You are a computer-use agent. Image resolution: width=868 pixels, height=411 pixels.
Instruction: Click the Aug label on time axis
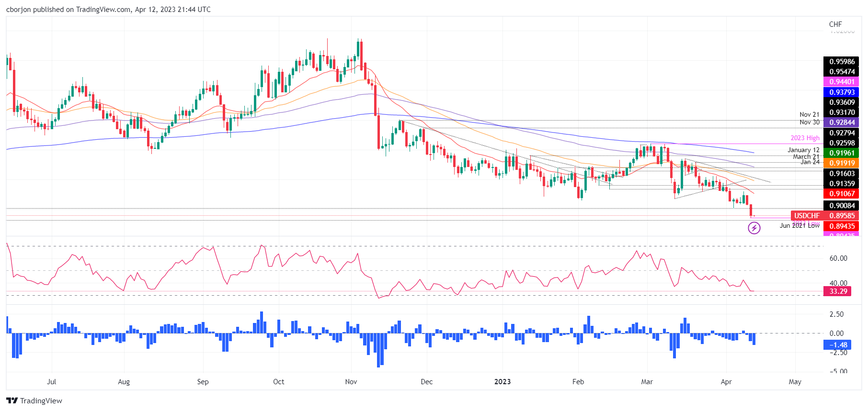[124, 382]
